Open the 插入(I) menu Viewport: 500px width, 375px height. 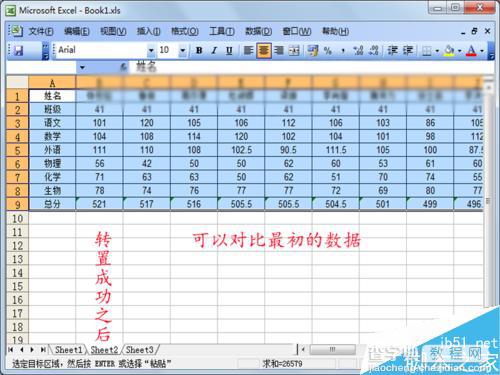tap(149, 31)
